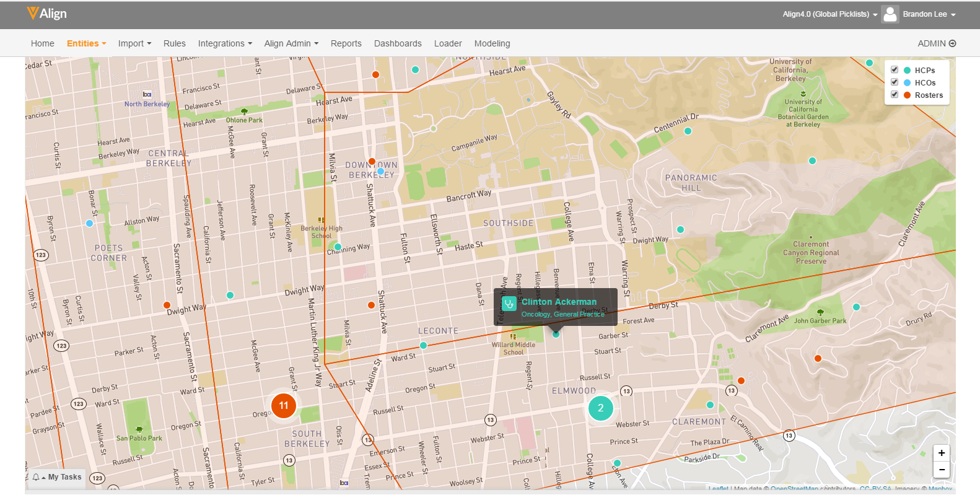Click the Align logo icon
The image size is (980, 500).
(x=32, y=13)
